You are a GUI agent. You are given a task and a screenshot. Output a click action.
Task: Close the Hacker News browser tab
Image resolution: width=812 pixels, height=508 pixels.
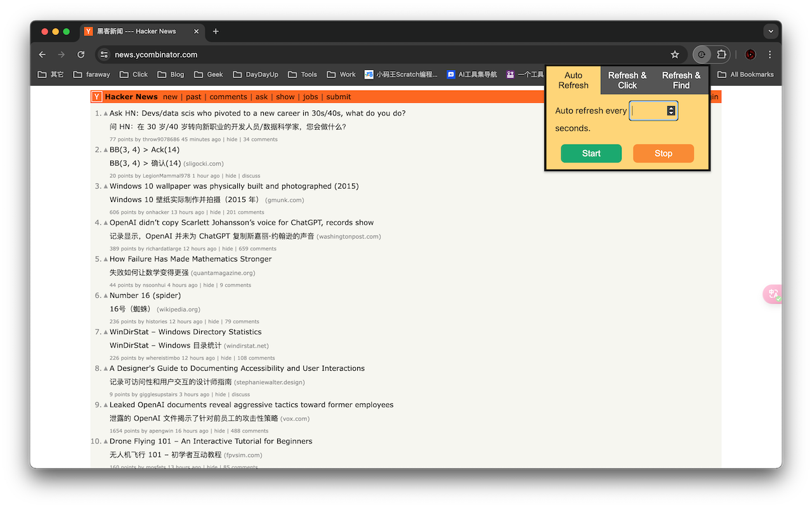(197, 31)
